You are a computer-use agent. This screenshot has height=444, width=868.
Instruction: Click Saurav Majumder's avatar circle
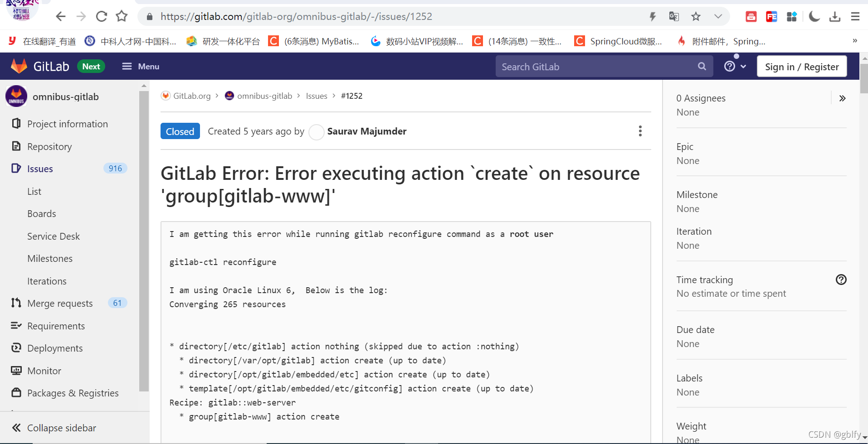pos(317,132)
